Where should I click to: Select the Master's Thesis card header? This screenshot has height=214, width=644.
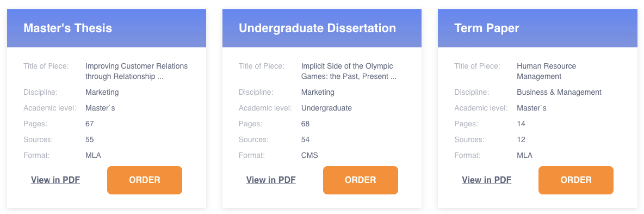pyautogui.click(x=107, y=28)
